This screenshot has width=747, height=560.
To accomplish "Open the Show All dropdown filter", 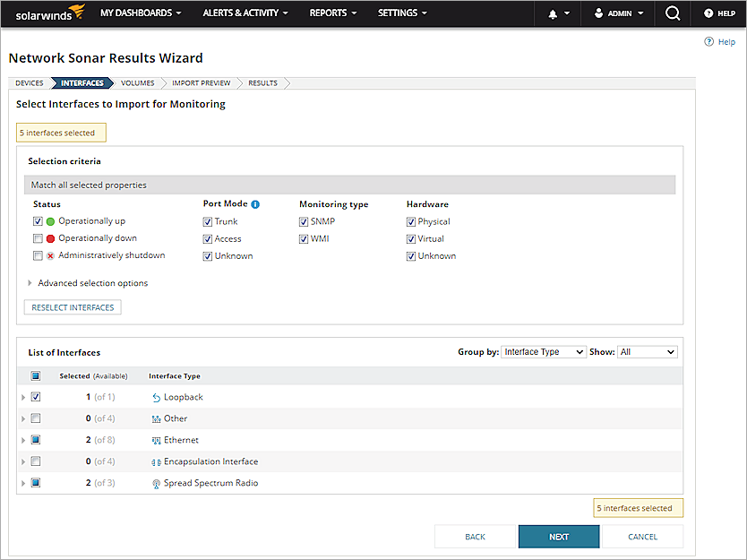I will pyautogui.click(x=647, y=351).
